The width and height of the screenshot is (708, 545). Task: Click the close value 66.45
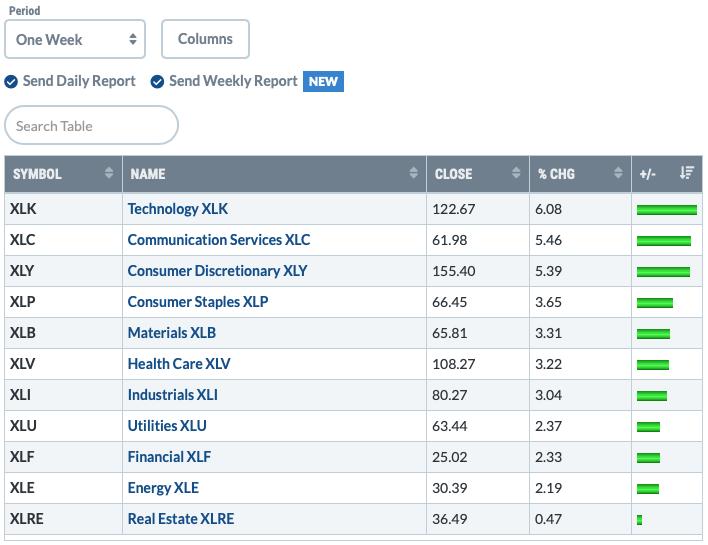point(449,302)
